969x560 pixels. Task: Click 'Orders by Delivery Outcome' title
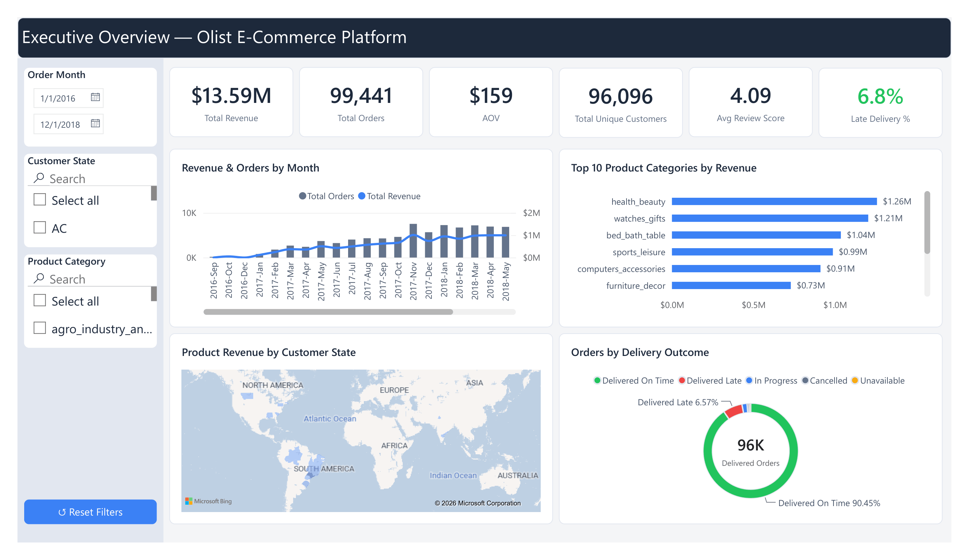tap(640, 352)
